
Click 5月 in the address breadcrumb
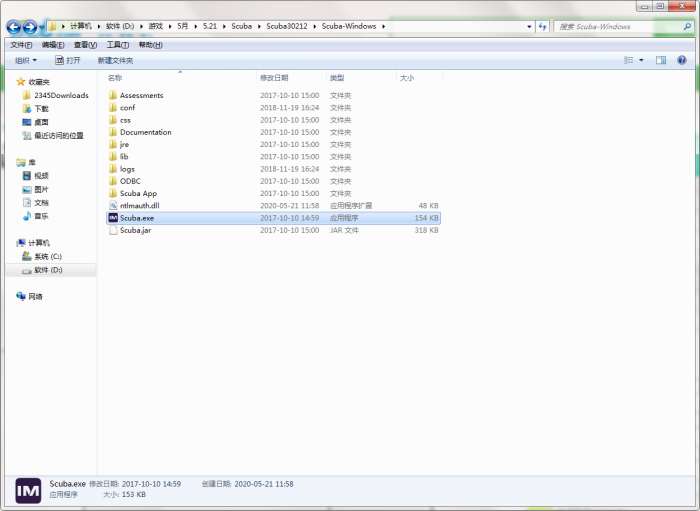click(x=182, y=26)
